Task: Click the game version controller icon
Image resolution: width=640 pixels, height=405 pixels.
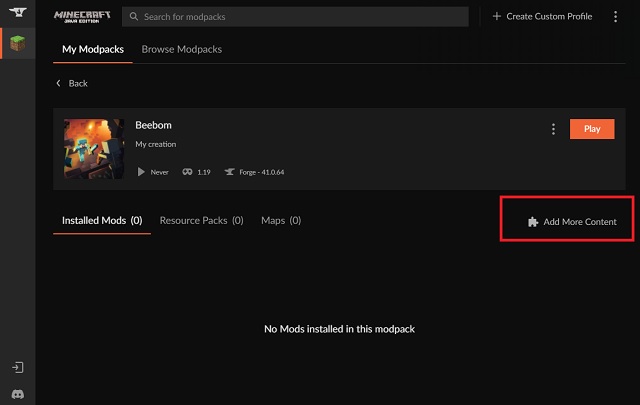Action: coord(187,172)
